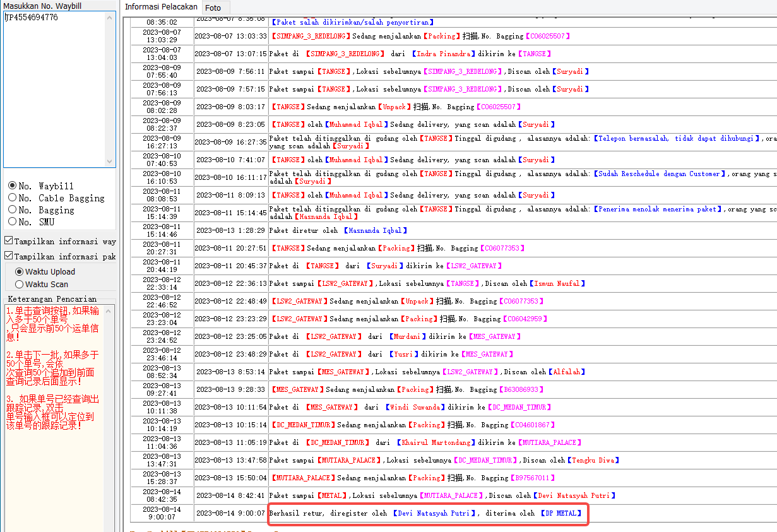Click upload time cell 2023-08-11 20:44:19
This screenshot has height=532, width=777.
click(x=162, y=266)
